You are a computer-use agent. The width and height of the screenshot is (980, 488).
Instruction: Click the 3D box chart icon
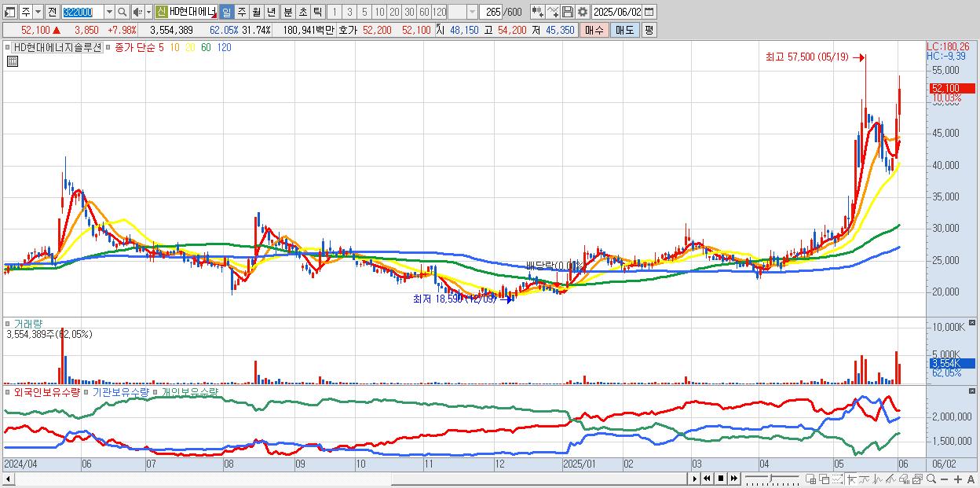(x=905, y=479)
